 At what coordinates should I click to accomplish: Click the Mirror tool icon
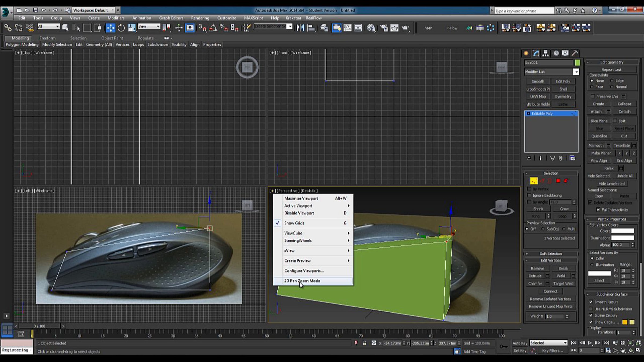coord(300,28)
